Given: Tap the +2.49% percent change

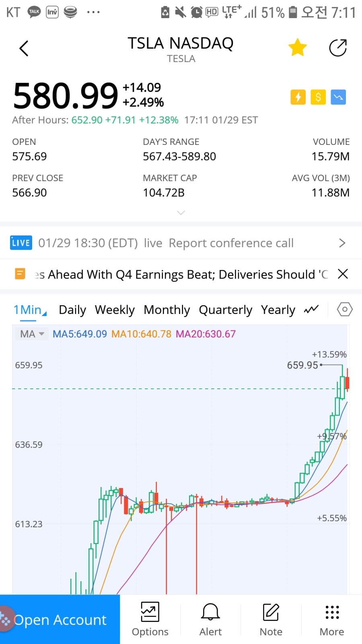Looking at the screenshot, I should pyautogui.click(x=143, y=102).
